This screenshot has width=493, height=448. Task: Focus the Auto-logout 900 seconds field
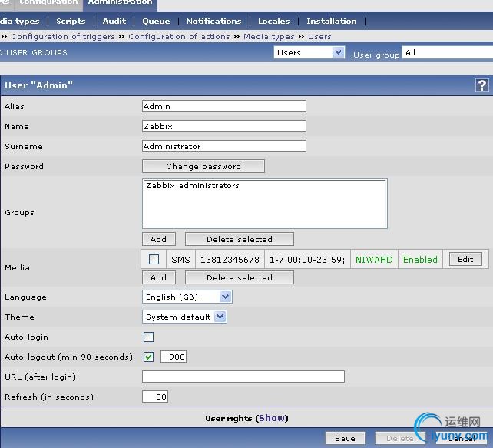tap(174, 357)
